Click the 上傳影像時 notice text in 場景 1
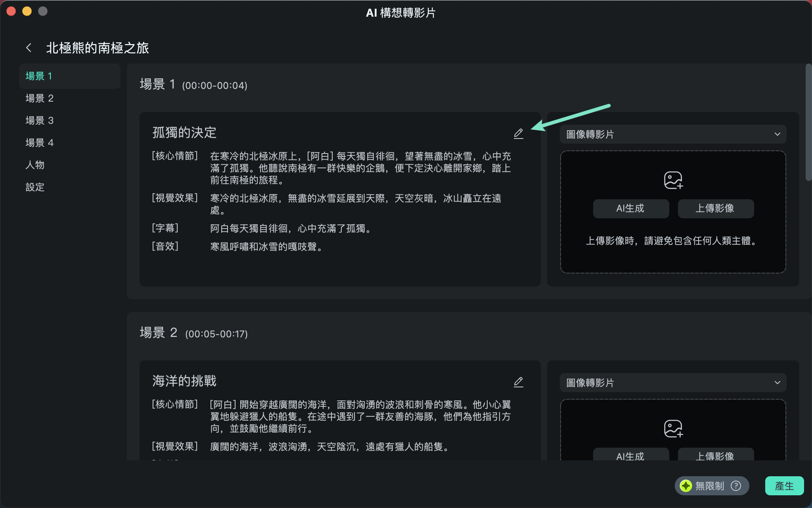This screenshot has height=508, width=812. 672,241
